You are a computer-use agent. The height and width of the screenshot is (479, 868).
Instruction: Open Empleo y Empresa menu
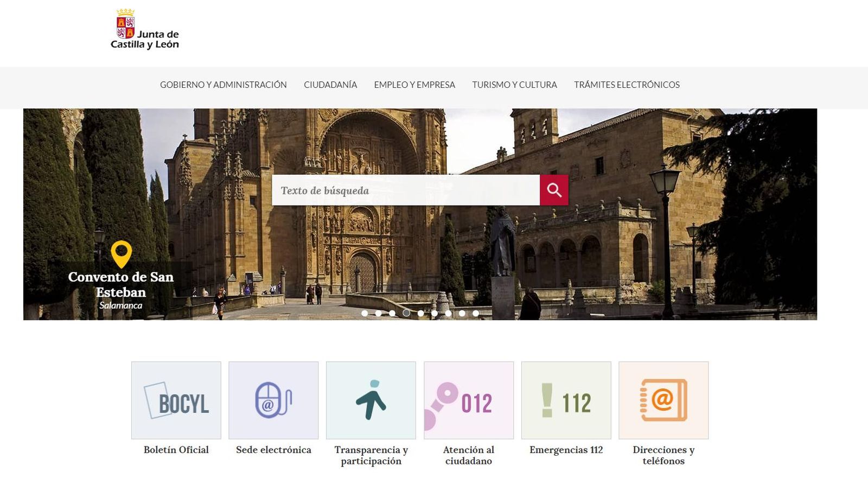tap(414, 85)
